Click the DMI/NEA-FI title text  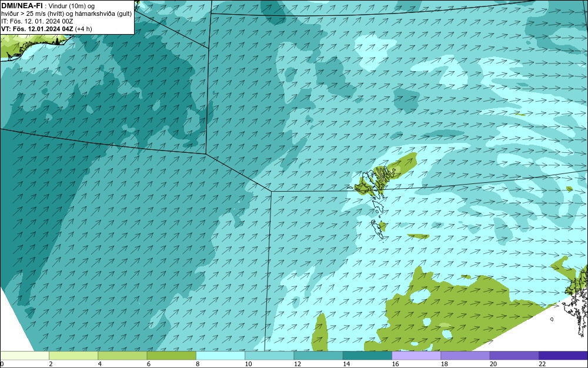pos(22,6)
